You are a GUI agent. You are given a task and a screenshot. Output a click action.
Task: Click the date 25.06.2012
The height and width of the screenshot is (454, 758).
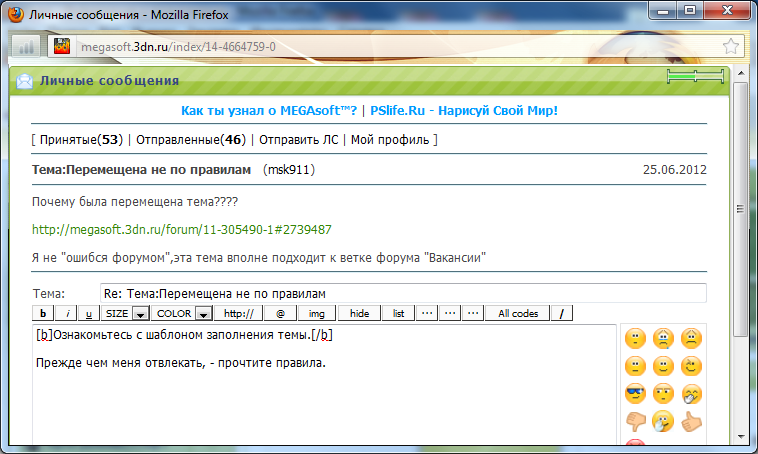coord(674,170)
